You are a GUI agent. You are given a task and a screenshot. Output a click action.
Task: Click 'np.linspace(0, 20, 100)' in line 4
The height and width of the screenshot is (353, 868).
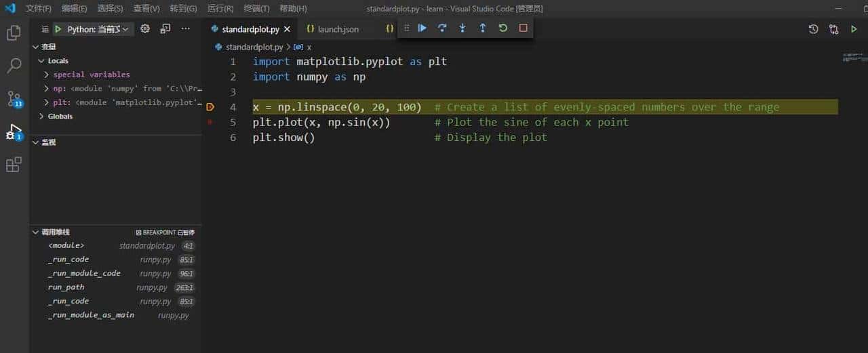pyautogui.click(x=350, y=107)
